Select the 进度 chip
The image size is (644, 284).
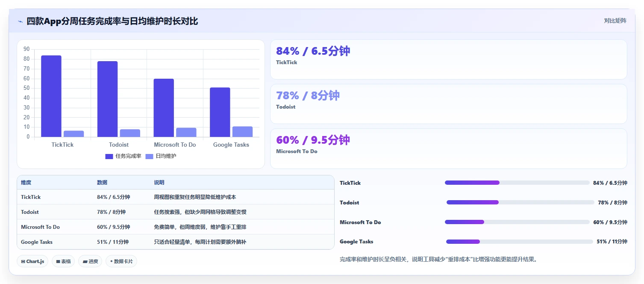point(90,261)
